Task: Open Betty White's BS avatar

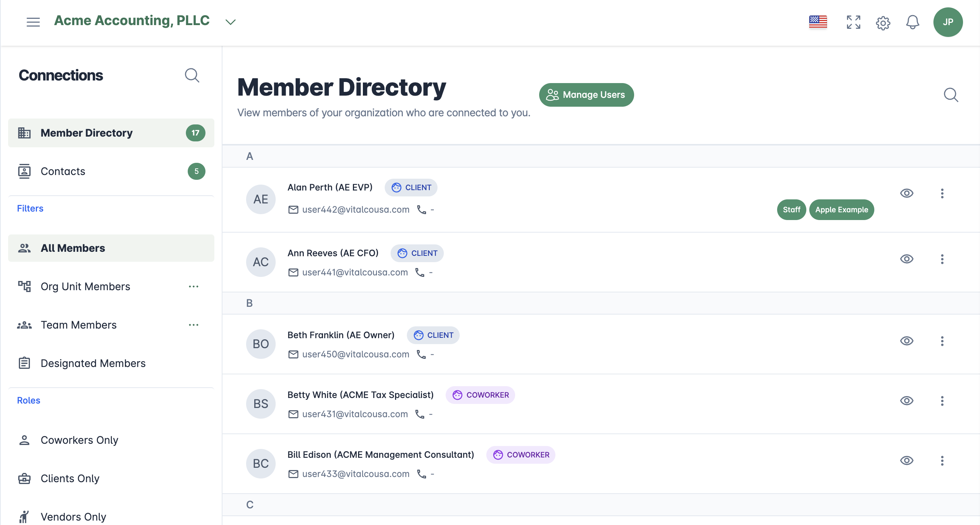Action: click(261, 403)
